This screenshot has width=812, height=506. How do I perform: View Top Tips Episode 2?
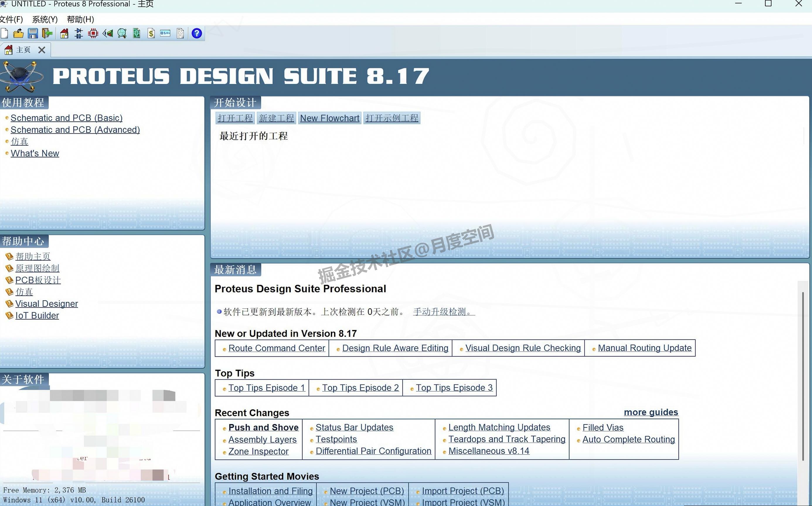coord(361,387)
